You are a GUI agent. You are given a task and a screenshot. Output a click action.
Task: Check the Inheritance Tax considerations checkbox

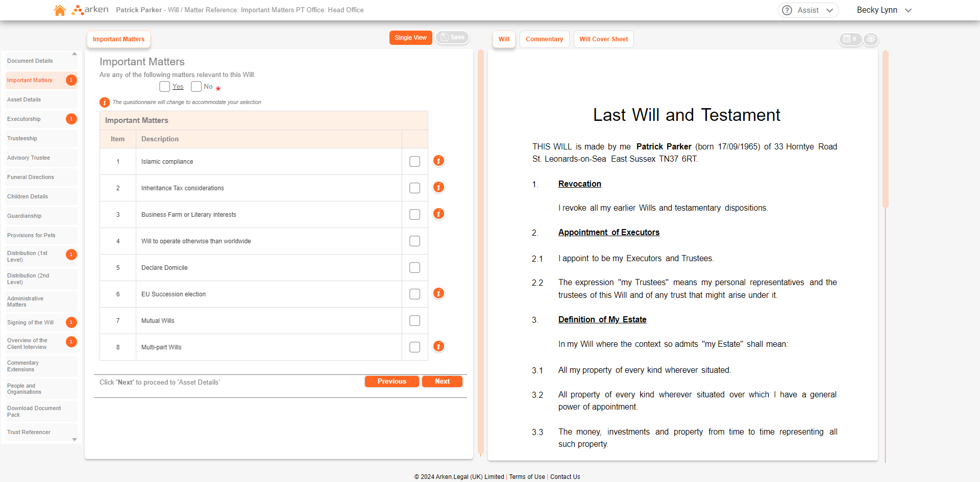pyautogui.click(x=415, y=188)
